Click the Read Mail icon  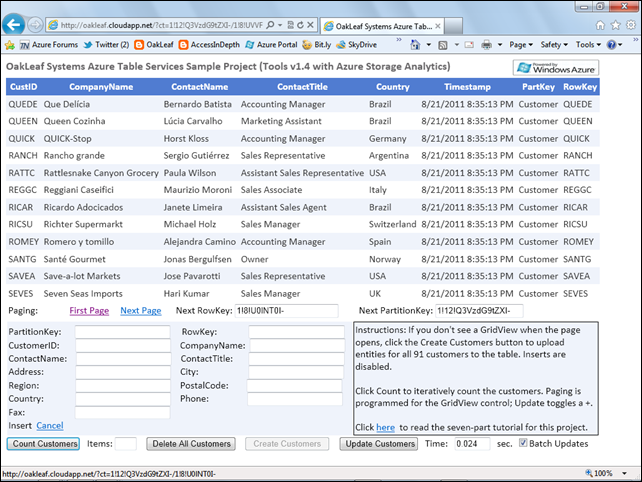pyautogui.click(x=469, y=45)
